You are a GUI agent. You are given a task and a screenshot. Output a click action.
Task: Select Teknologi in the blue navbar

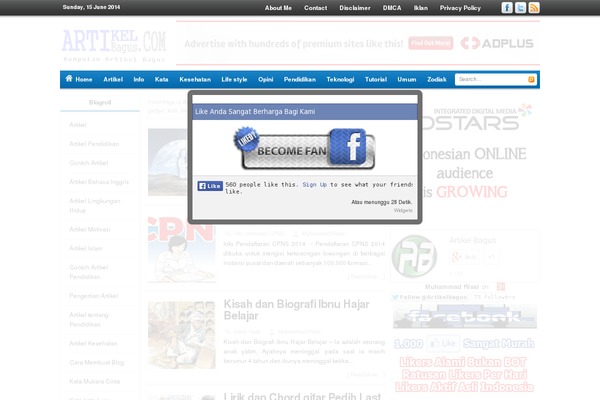(x=340, y=80)
